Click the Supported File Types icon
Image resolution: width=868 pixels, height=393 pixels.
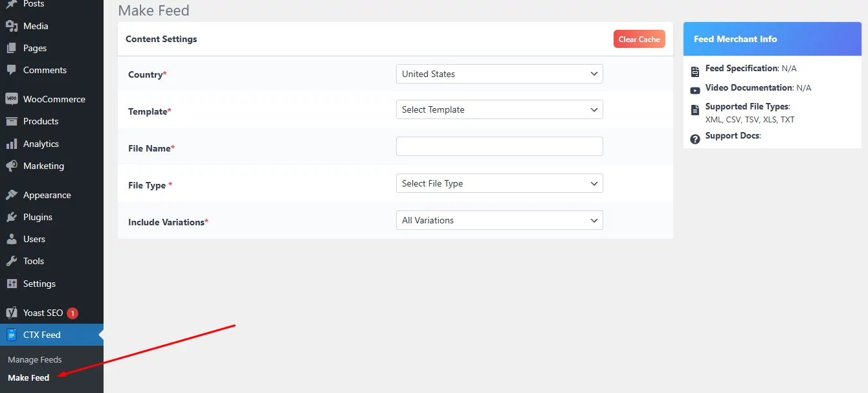pyautogui.click(x=695, y=109)
